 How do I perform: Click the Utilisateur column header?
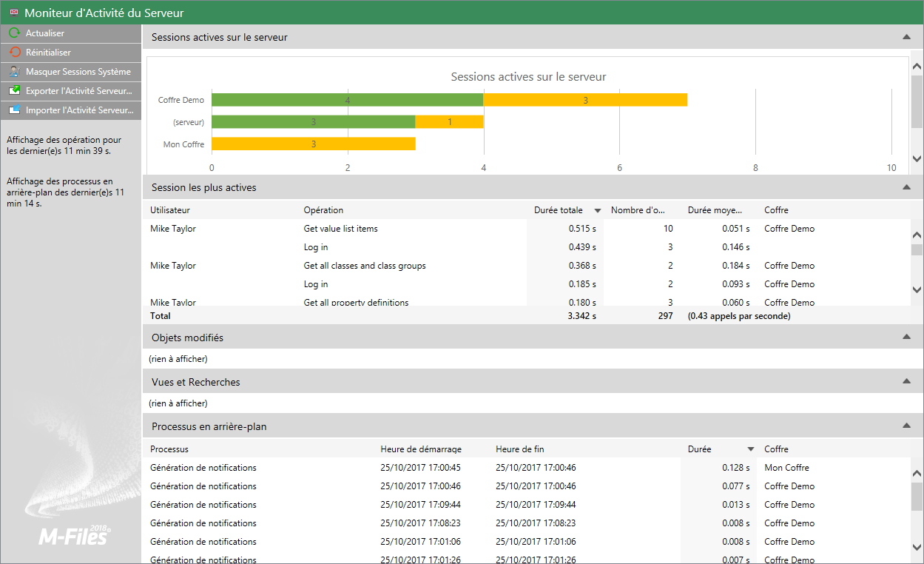click(170, 210)
